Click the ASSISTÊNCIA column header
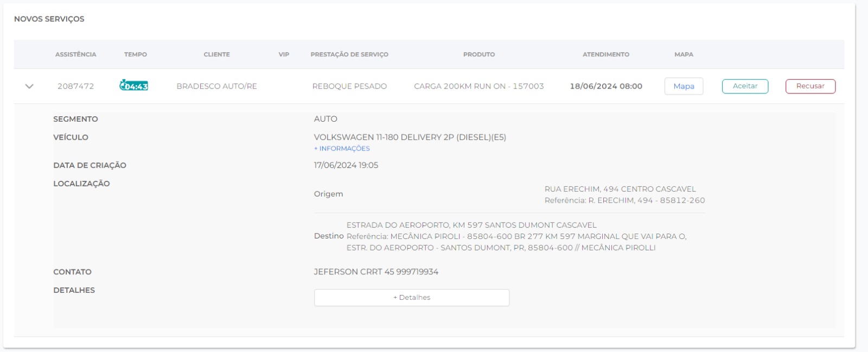This screenshot has width=868, height=352. pyautogui.click(x=75, y=54)
